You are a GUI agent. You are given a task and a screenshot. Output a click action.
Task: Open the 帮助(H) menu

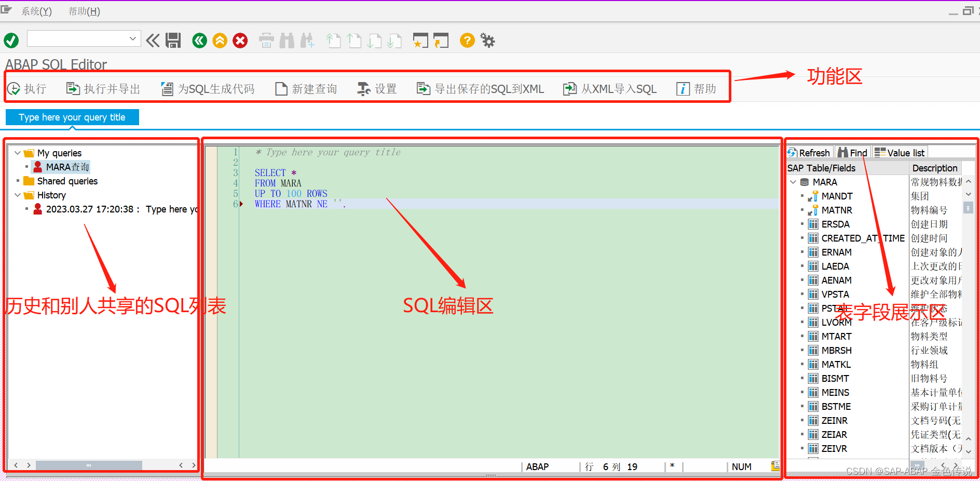(x=84, y=11)
